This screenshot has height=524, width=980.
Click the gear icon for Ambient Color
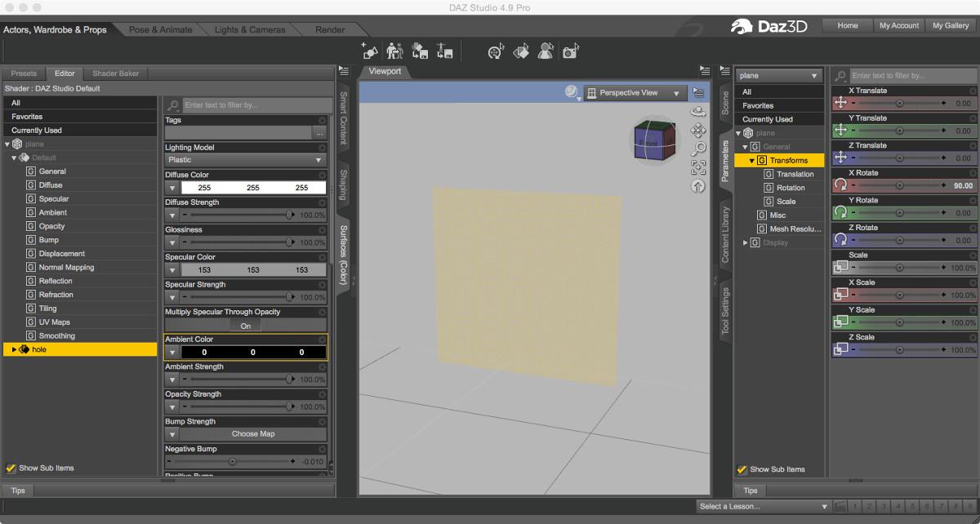[322, 340]
